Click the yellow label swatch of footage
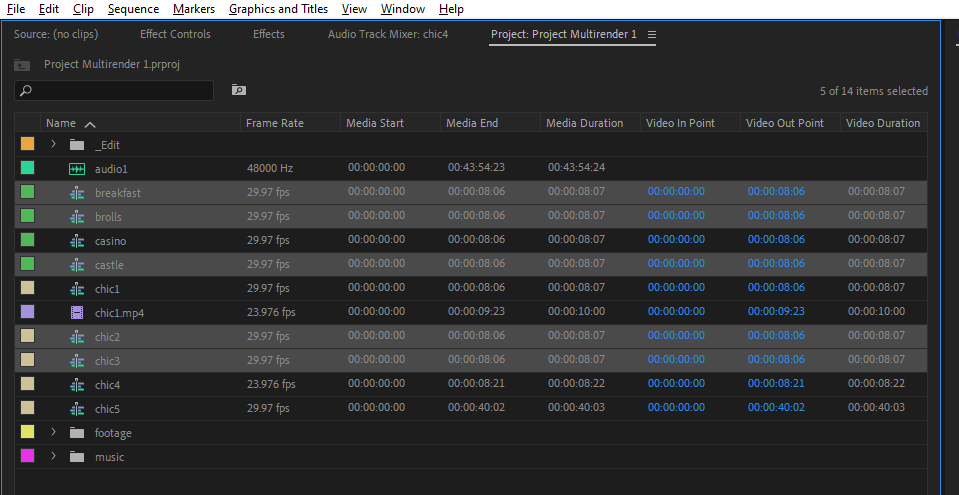Screen dimensions: 959x495 coord(28,432)
